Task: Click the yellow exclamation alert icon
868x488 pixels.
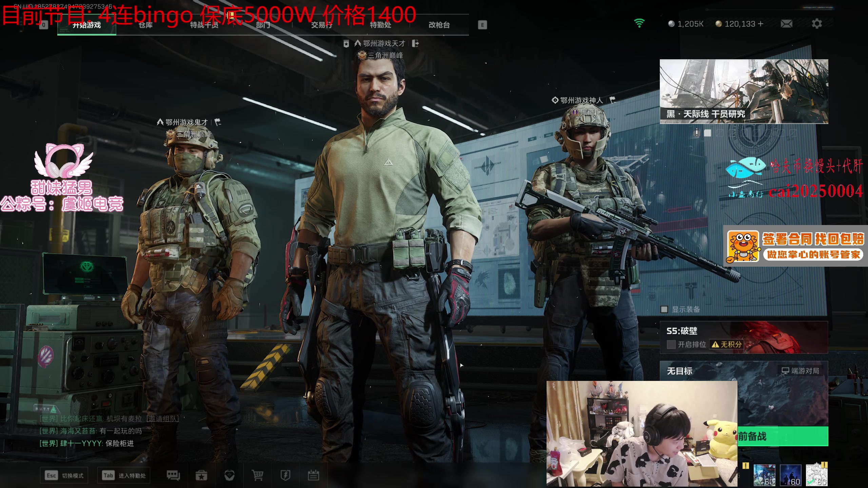Action: [x=746, y=466]
